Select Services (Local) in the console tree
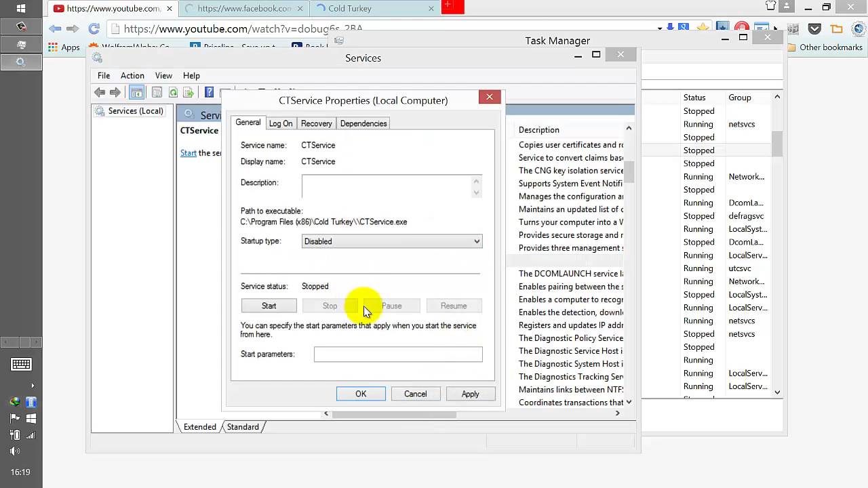Image resolution: width=868 pixels, height=488 pixels. [x=129, y=111]
